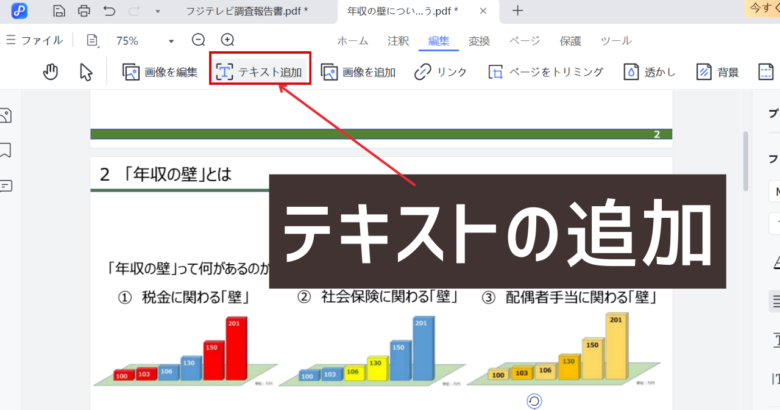Viewport: 780px width, 410px height.
Task: Click the 画像を追加 button
Action: coord(357,72)
